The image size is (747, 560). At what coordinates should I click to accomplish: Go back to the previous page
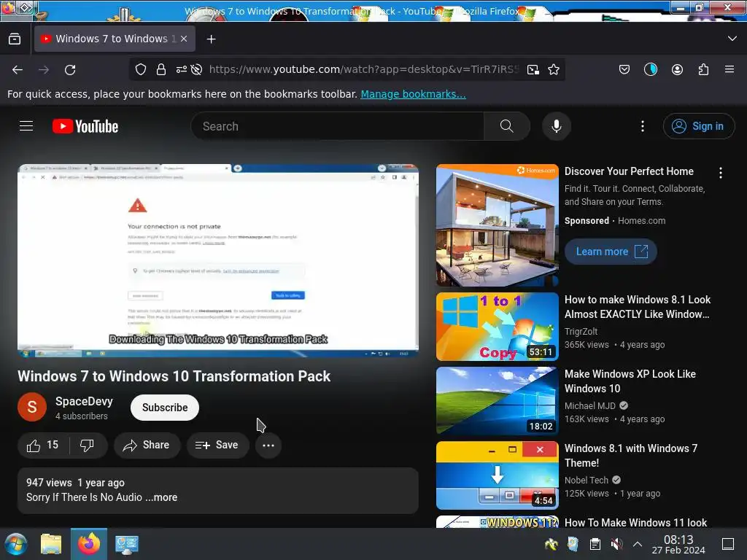point(18,69)
